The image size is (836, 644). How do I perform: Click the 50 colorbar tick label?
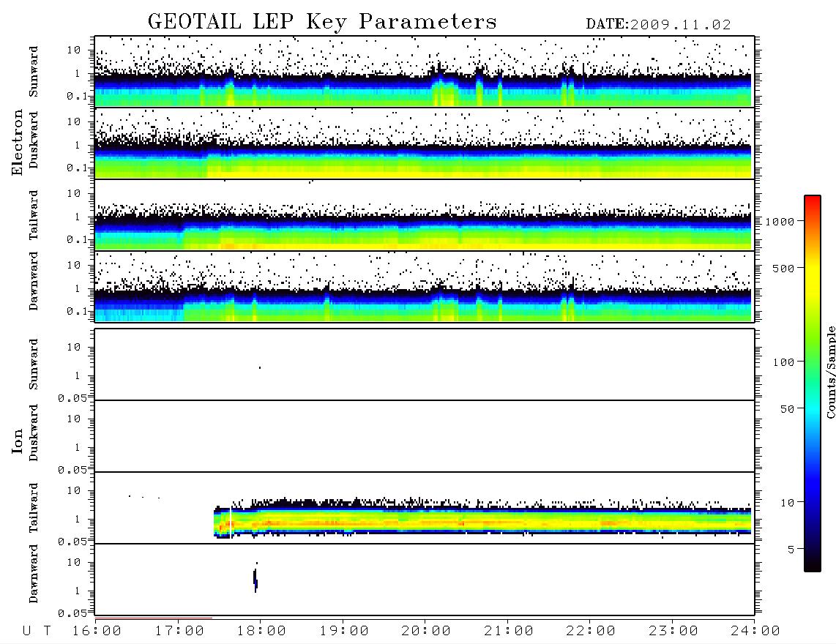coord(787,409)
